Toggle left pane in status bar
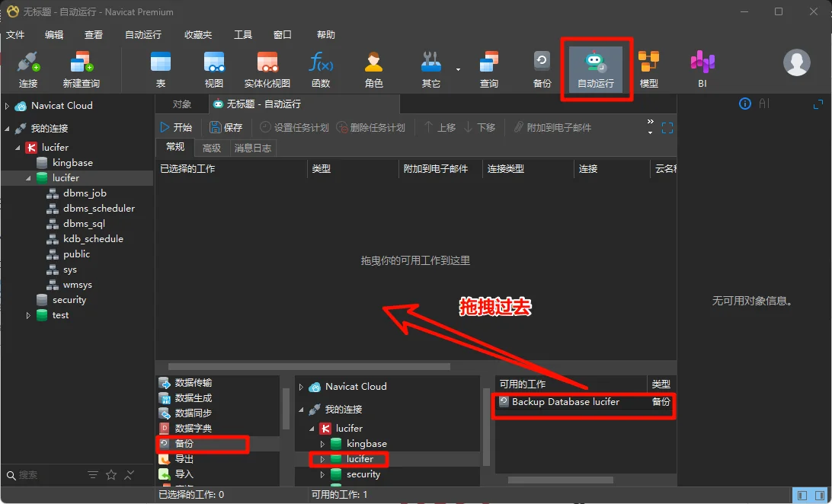The height and width of the screenshot is (504, 832). click(802, 496)
